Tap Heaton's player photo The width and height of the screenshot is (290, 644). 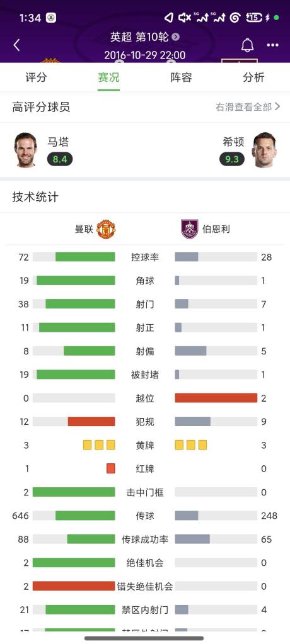(x=264, y=150)
